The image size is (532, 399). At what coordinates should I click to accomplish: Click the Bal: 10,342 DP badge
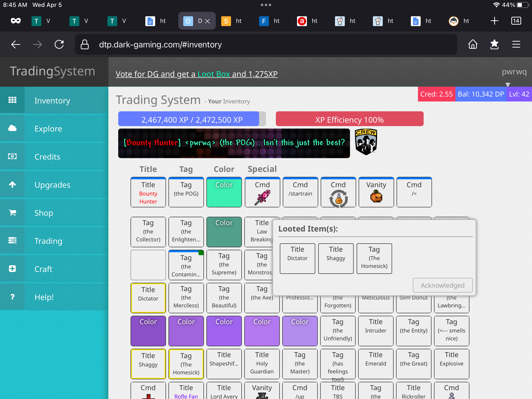pos(481,94)
